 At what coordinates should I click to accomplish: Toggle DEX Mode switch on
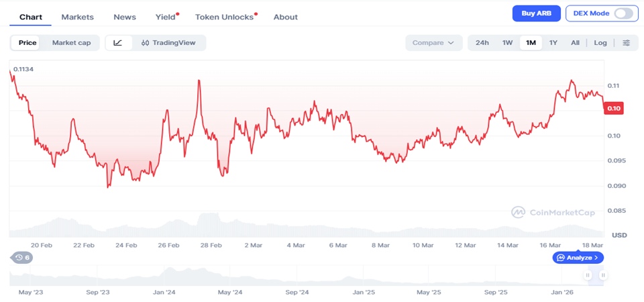(x=623, y=13)
